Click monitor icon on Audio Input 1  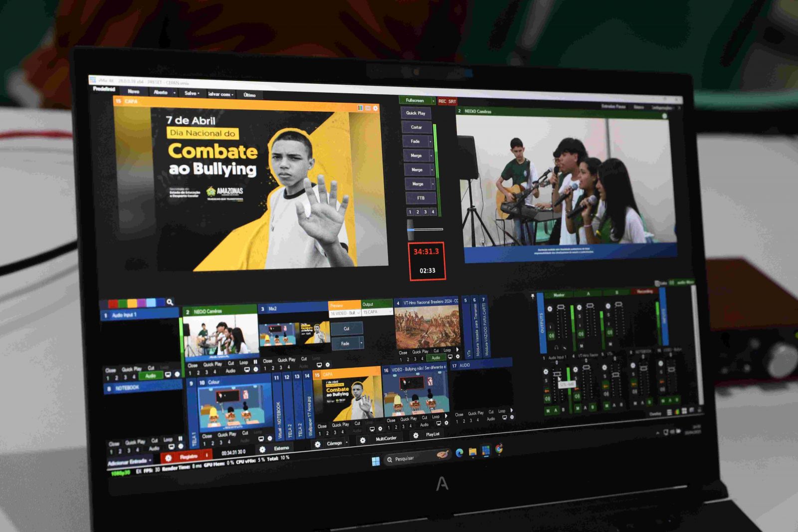click(168, 374)
